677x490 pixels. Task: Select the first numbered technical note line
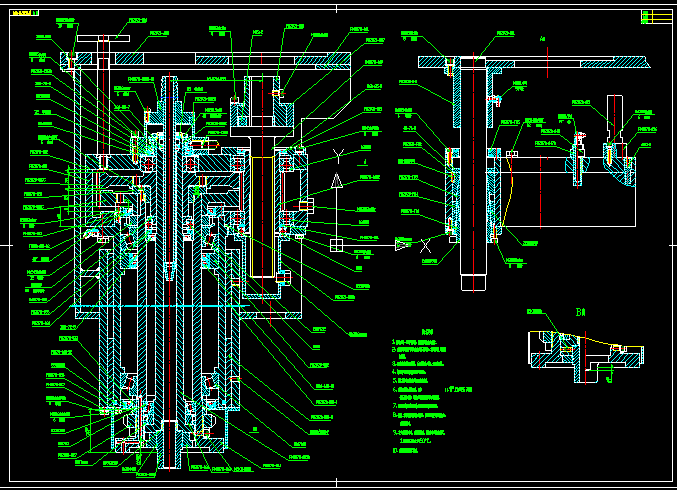417,342
